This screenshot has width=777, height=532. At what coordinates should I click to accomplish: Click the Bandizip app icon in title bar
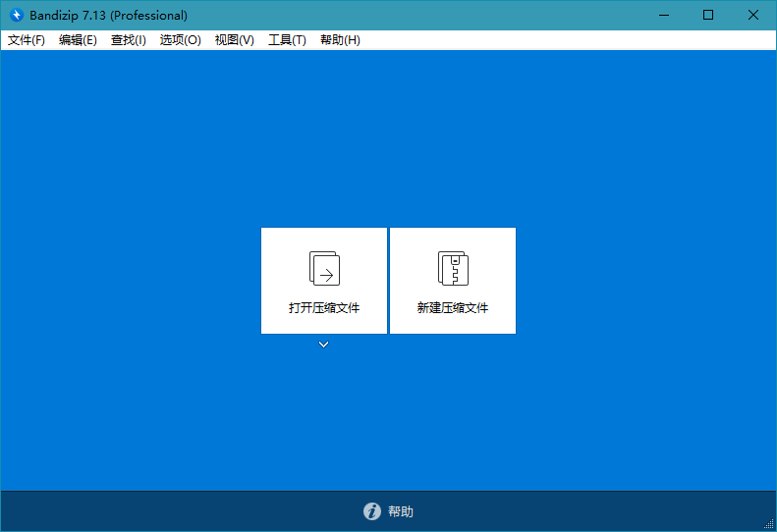(x=17, y=16)
